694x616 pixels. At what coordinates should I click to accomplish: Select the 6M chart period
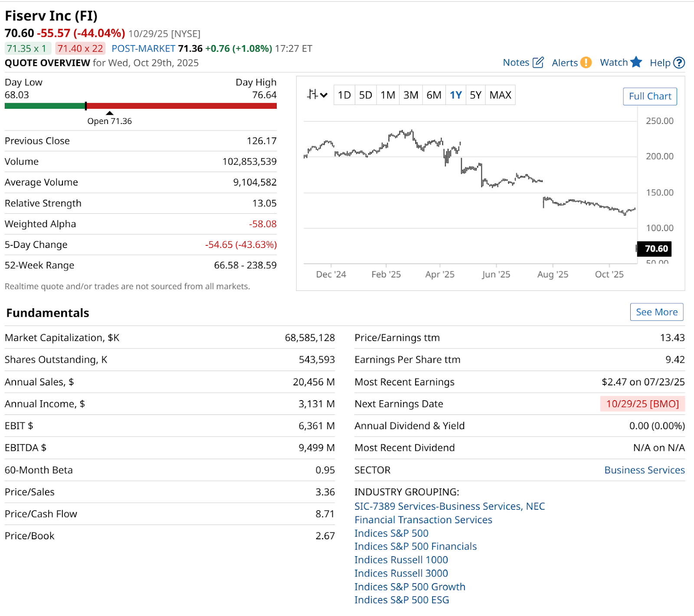point(434,95)
